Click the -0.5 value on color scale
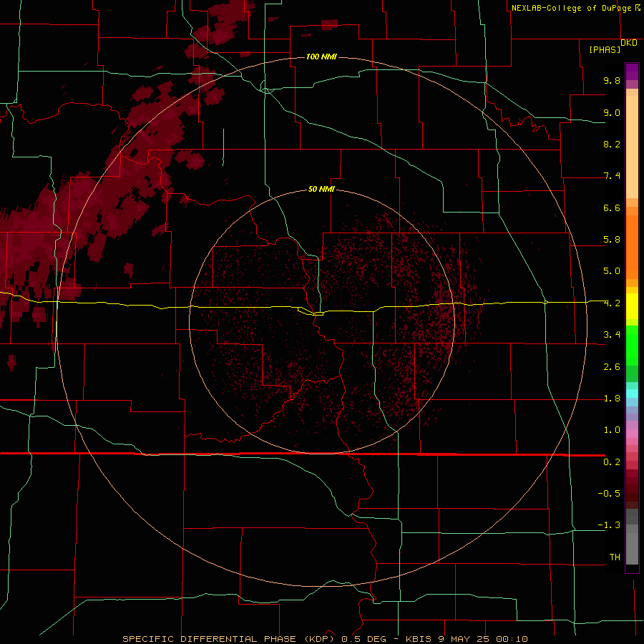The image size is (644, 644). coord(609,494)
